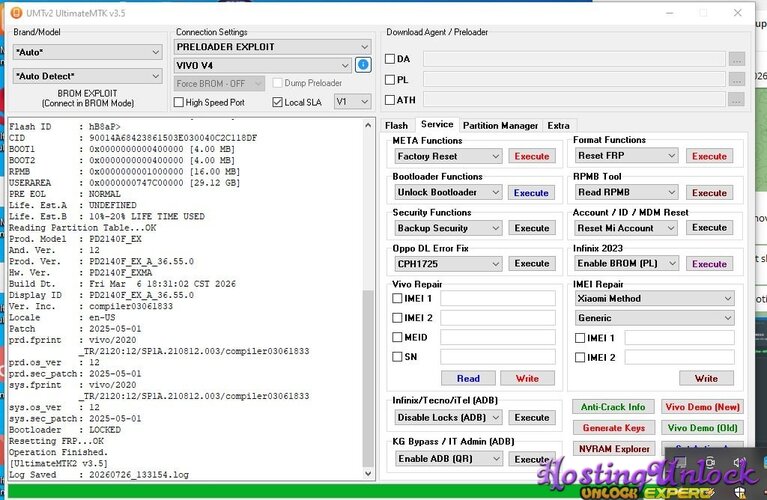Click the DA file path field
This screenshot has height=500, width=767.
tap(574, 59)
